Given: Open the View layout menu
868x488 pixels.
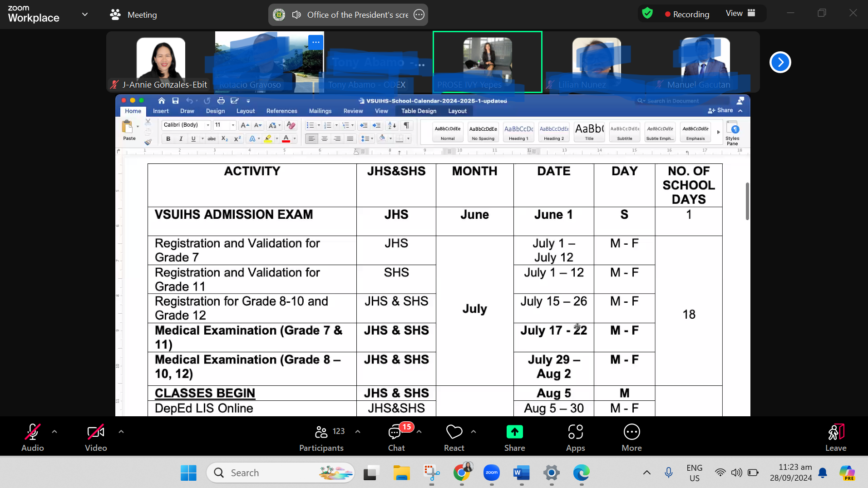Looking at the screenshot, I should 740,13.
